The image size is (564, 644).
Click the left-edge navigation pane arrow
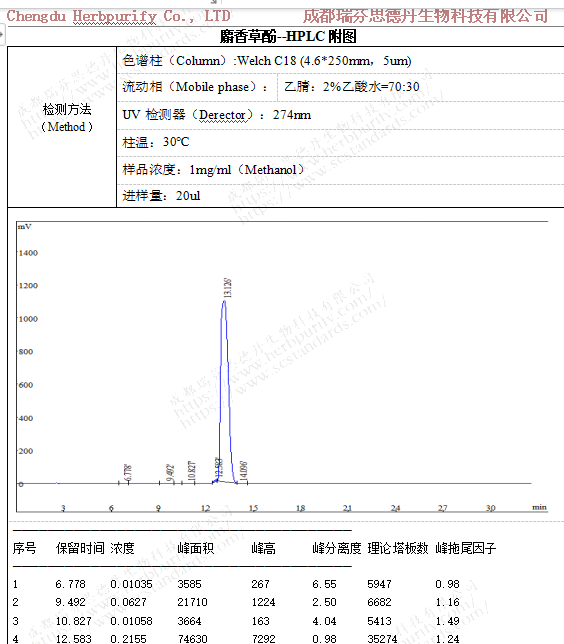[x=2, y=34]
